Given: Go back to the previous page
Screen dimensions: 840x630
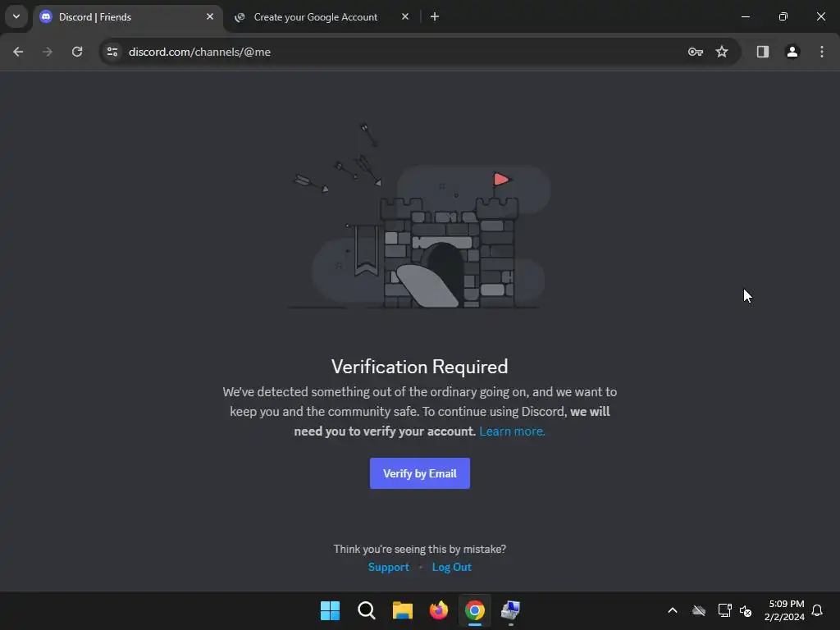Looking at the screenshot, I should coord(18,52).
